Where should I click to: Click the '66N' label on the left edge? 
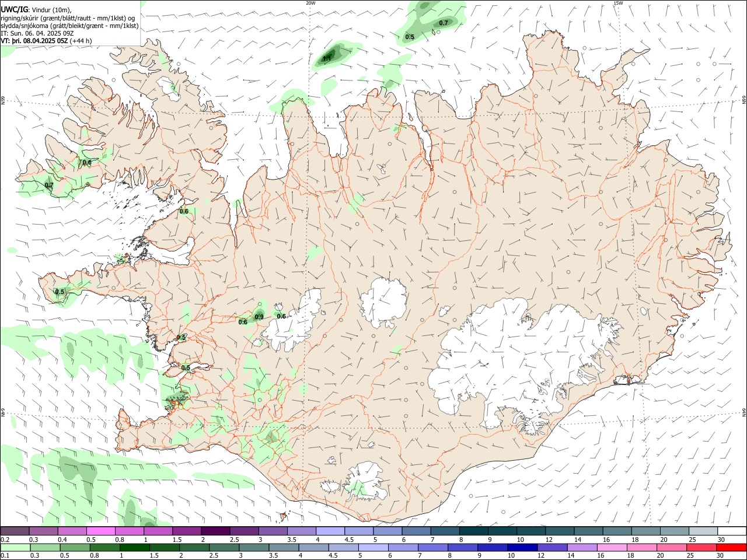point(3,101)
